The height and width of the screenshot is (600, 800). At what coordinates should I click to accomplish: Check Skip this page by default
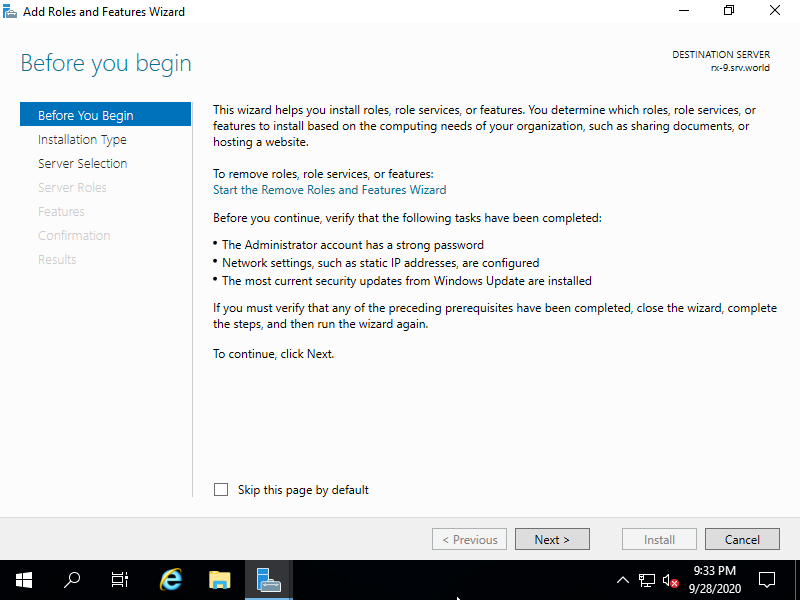click(221, 490)
